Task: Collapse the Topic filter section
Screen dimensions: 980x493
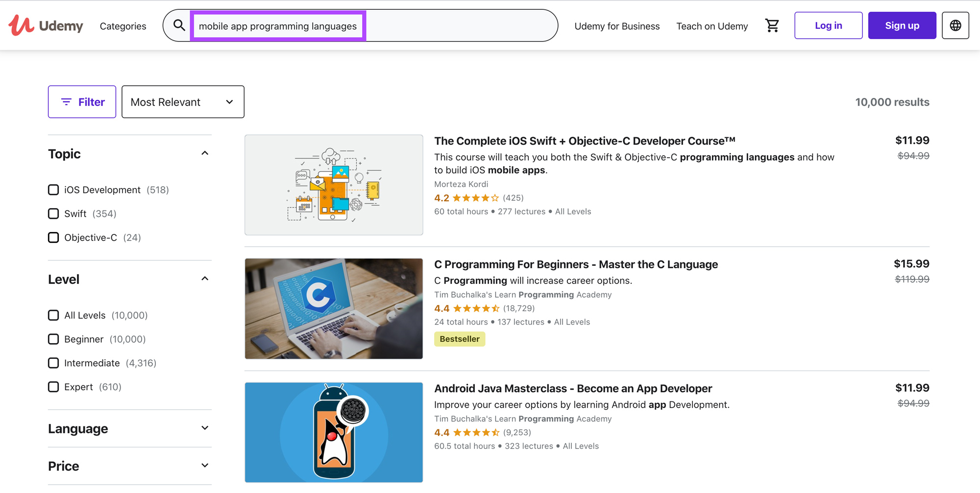Action: click(205, 154)
